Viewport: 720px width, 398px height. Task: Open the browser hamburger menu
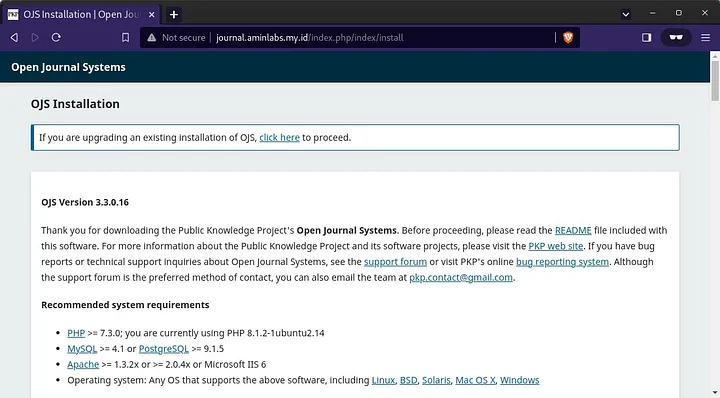coord(706,38)
